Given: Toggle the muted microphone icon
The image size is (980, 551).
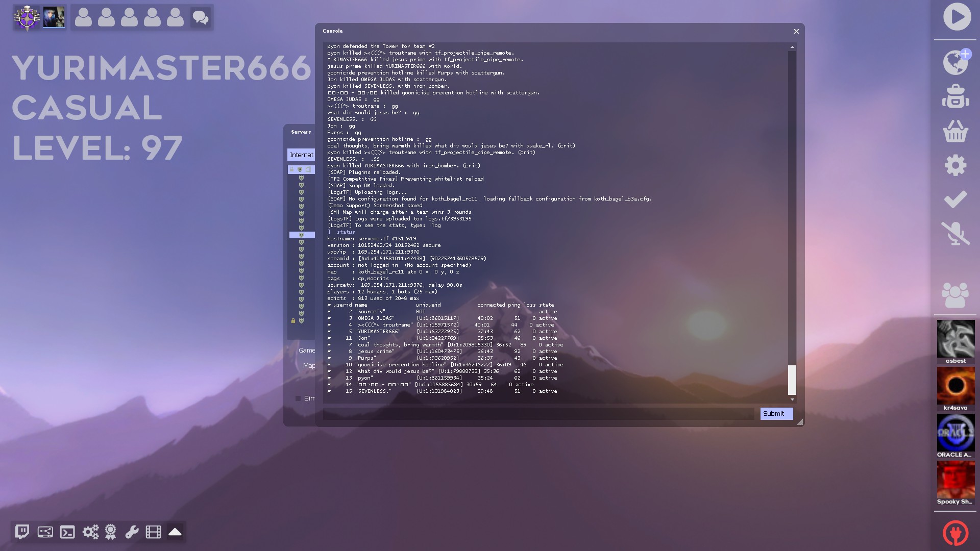Looking at the screenshot, I should (955, 233).
